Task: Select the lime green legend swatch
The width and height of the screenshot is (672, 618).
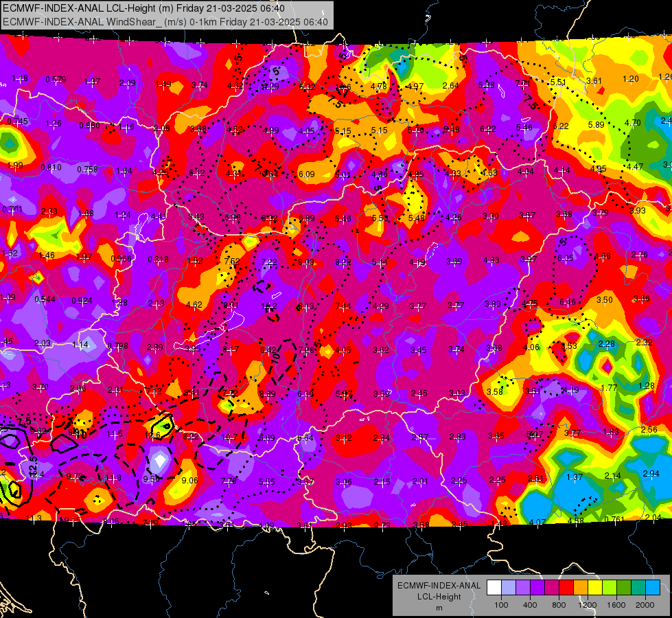Action: [x=609, y=588]
